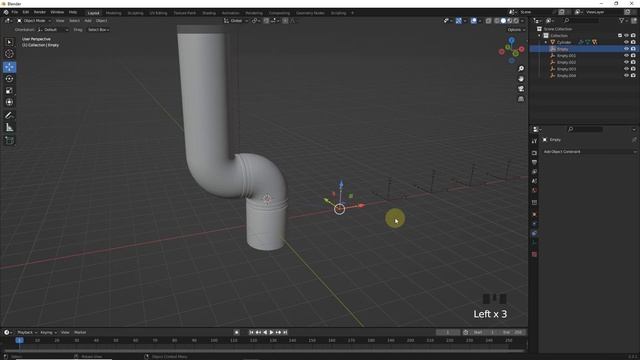640x360 pixels.
Task: Click play animation button in timeline
Action: [x=271, y=332]
